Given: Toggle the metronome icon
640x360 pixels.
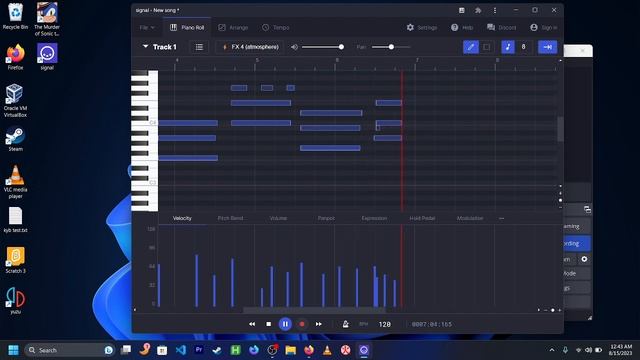Looking at the screenshot, I should pyautogui.click(x=345, y=324).
